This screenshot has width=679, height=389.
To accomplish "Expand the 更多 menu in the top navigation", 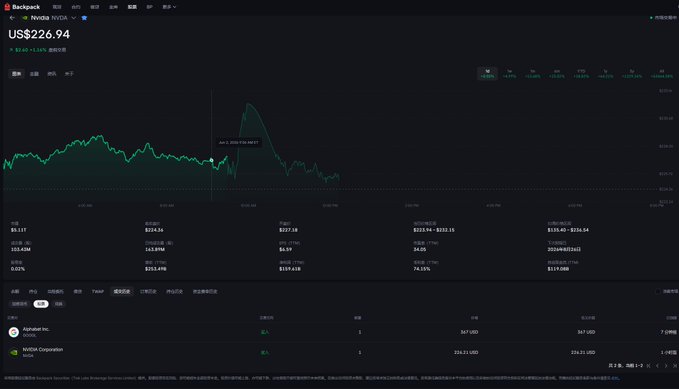I will [x=169, y=7].
